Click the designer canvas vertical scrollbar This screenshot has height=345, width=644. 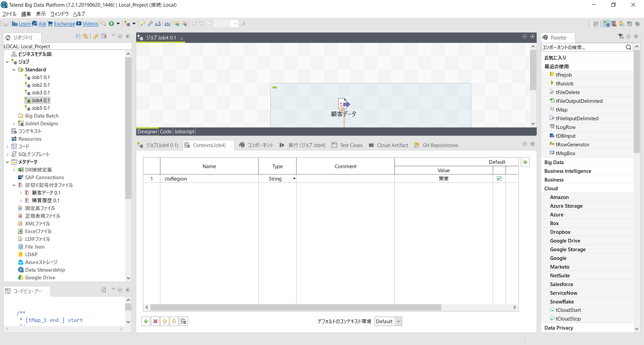533,70
